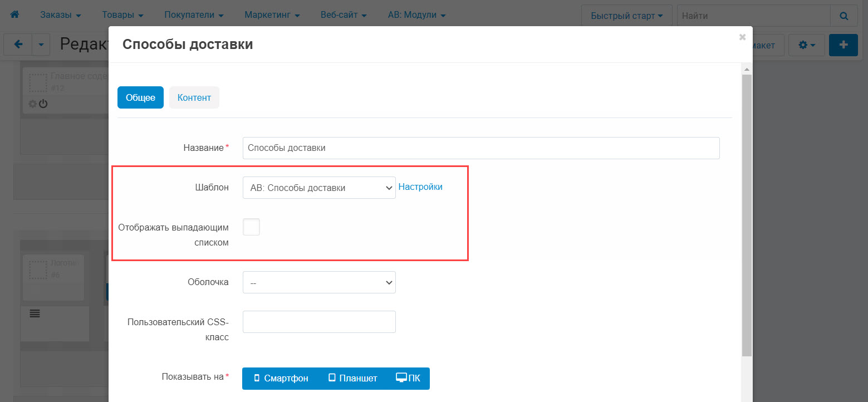Expand the Быстрый старт dropdown
The width and height of the screenshot is (868, 402).
point(626,16)
